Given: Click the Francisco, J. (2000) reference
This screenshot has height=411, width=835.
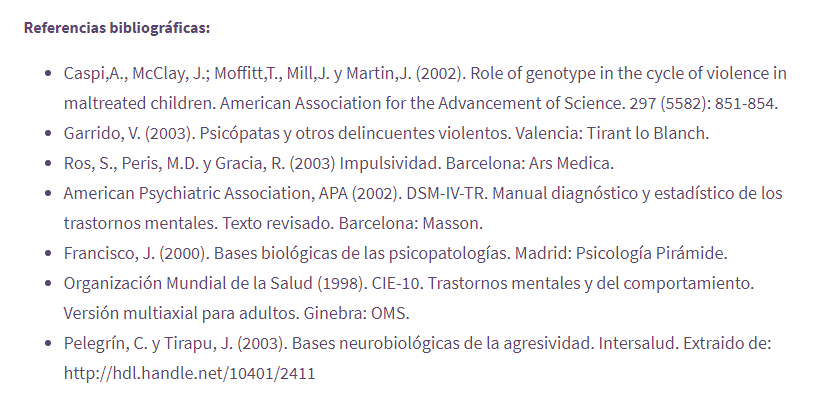Looking at the screenshot, I should (395, 253).
